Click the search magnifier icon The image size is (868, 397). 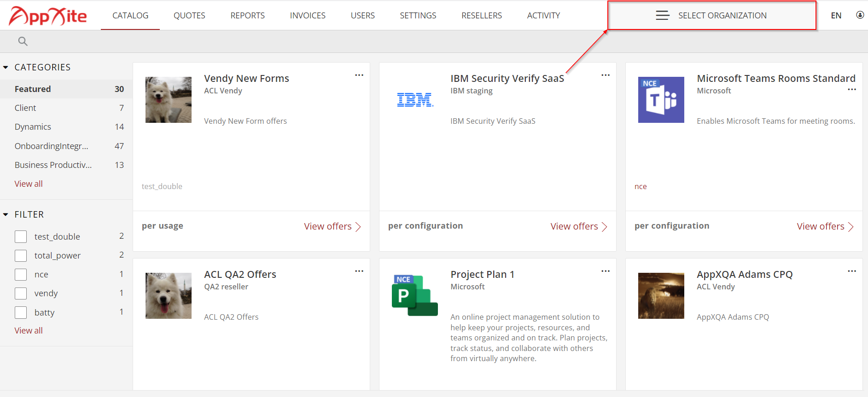click(23, 41)
